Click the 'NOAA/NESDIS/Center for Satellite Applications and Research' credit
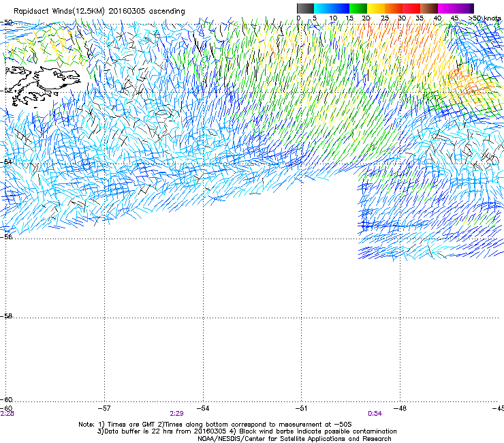The width and height of the screenshot is (504, 443). click(x=294, y=439)
